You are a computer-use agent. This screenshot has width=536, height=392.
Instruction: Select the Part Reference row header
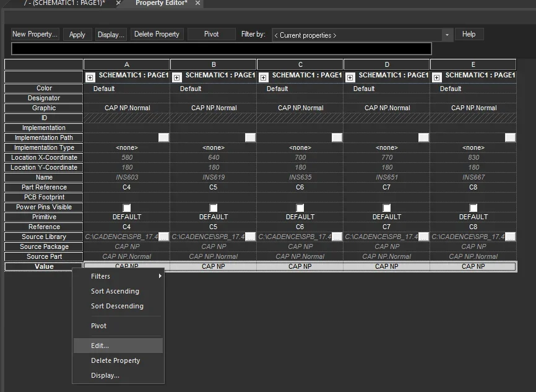point(43,187)
